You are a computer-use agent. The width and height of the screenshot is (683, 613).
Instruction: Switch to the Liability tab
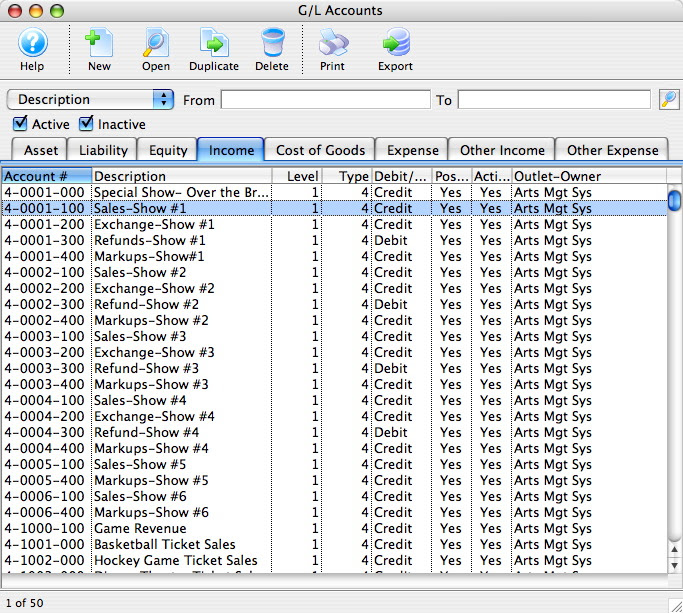point(103,150)
